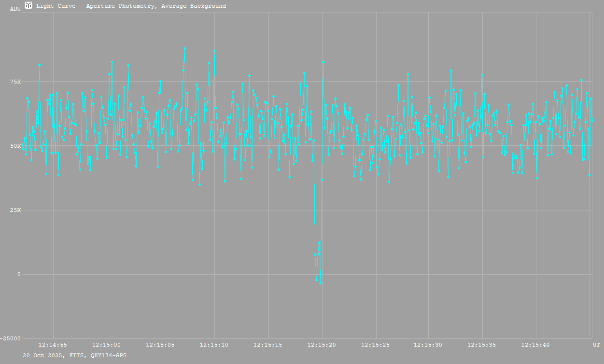This screenshot has width=604, height=364.
Task: Click the 75K y-axis label
Action: tap(15, 82)
